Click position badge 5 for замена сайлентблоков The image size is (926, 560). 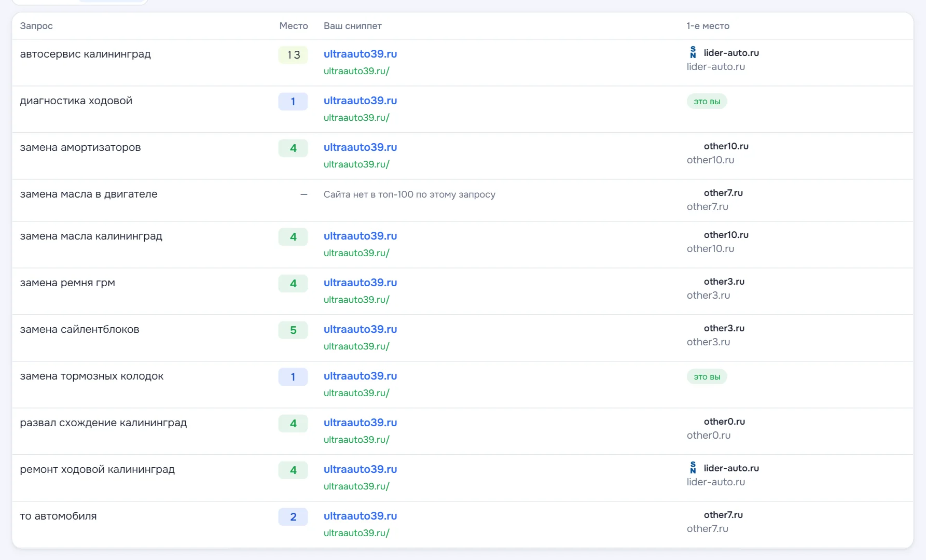click(x=293, y=330)
